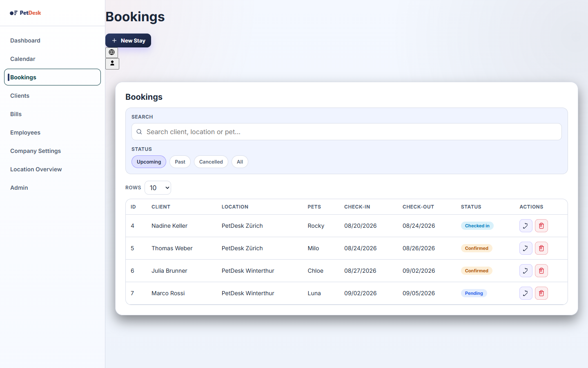Click the Client column header
The height and width of the screenshot is (368, 588).
click(x=161, y=207)
